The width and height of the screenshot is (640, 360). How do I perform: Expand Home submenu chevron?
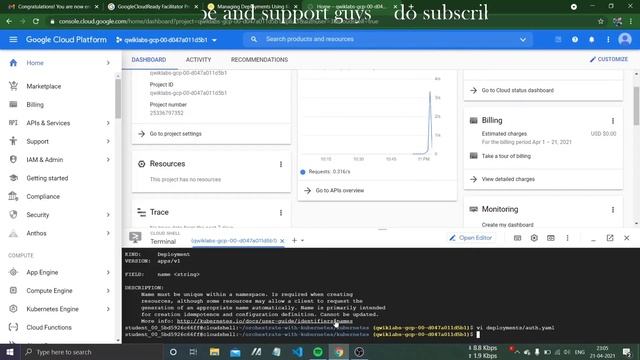[x=108, y=63]
